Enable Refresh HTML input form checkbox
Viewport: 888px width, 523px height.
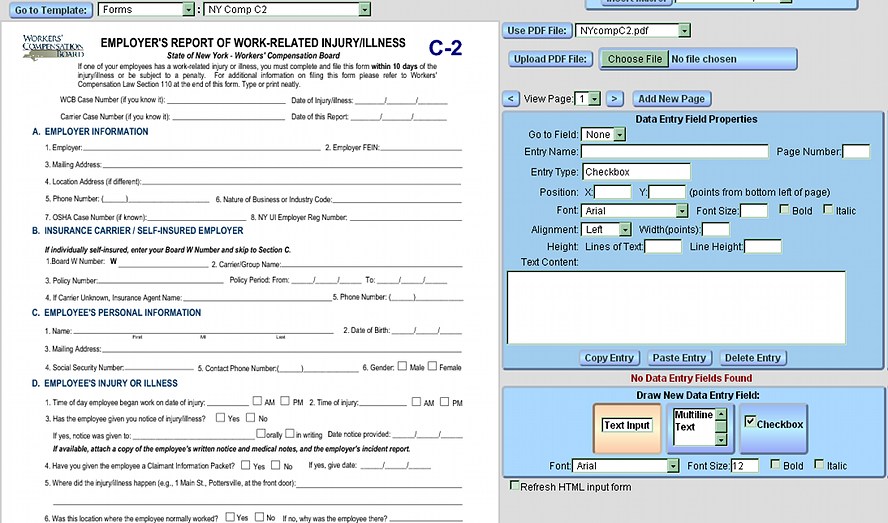tap(514, 486)
